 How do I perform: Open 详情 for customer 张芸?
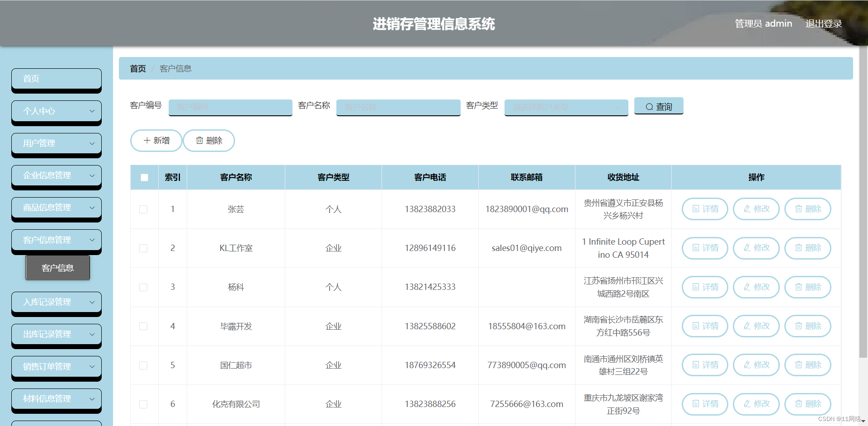click(705, 209)
